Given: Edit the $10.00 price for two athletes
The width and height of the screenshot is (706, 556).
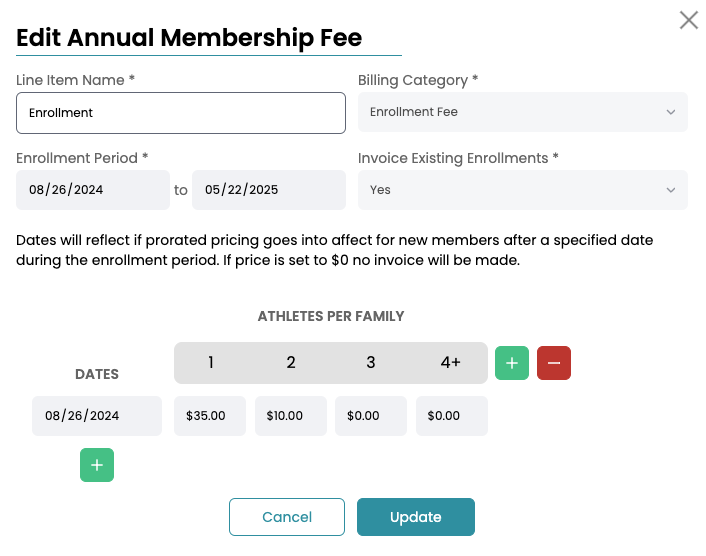Looking at the screenshot, I should pyautogui.click(x=291, y=416).
